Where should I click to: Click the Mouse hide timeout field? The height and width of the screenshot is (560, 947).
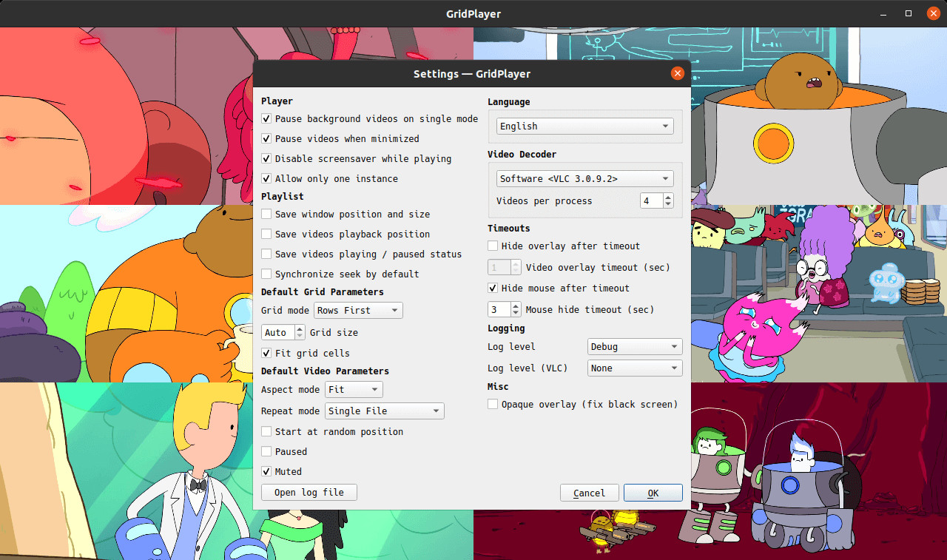pyautogui.click(x=499, y=309)
